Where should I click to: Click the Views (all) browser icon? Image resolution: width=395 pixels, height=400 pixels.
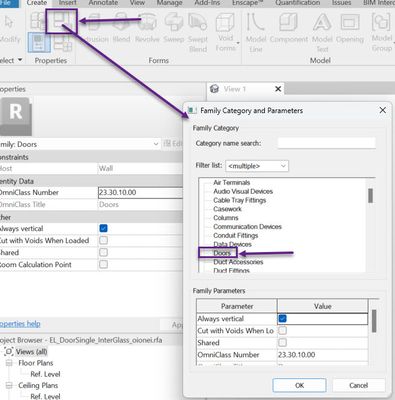(9, 352)
